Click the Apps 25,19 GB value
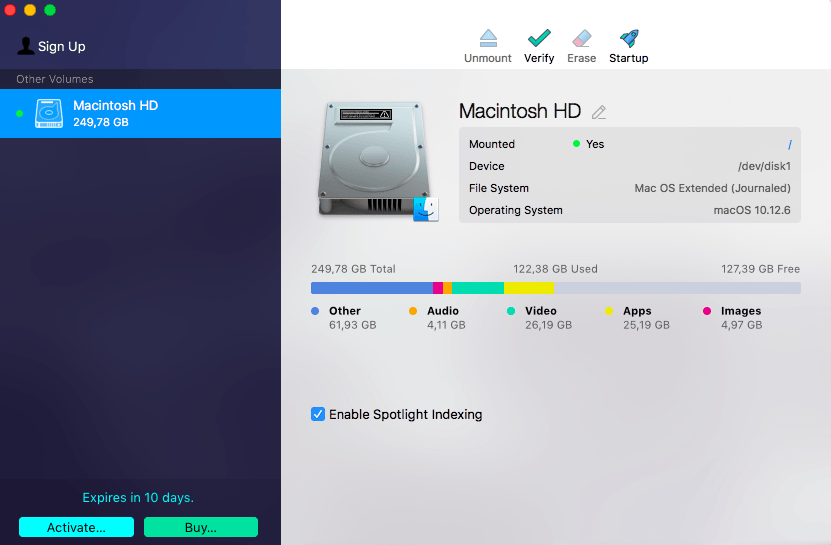Image resolution: width=831 pixels, height=545 pixels. [x=647, y=325]
